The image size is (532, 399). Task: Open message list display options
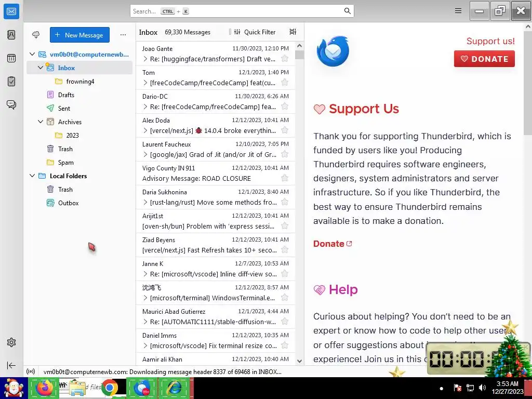(x=293, y=32)
